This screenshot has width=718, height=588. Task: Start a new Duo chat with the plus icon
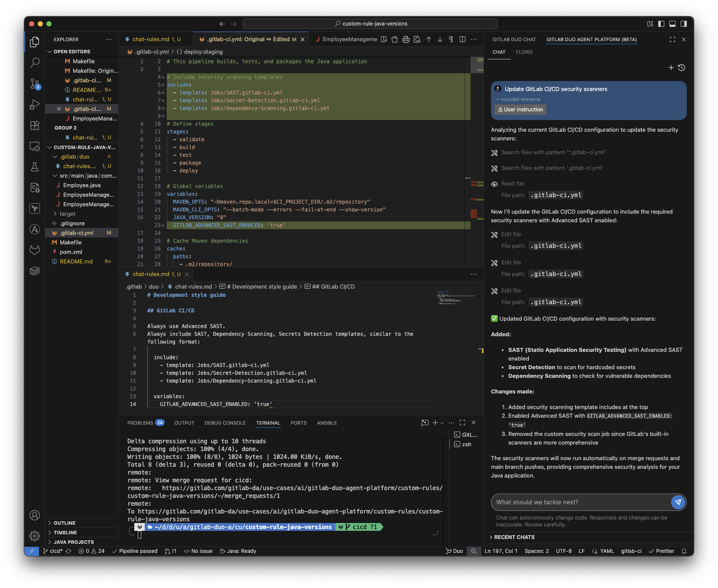(x=671, y=68)
